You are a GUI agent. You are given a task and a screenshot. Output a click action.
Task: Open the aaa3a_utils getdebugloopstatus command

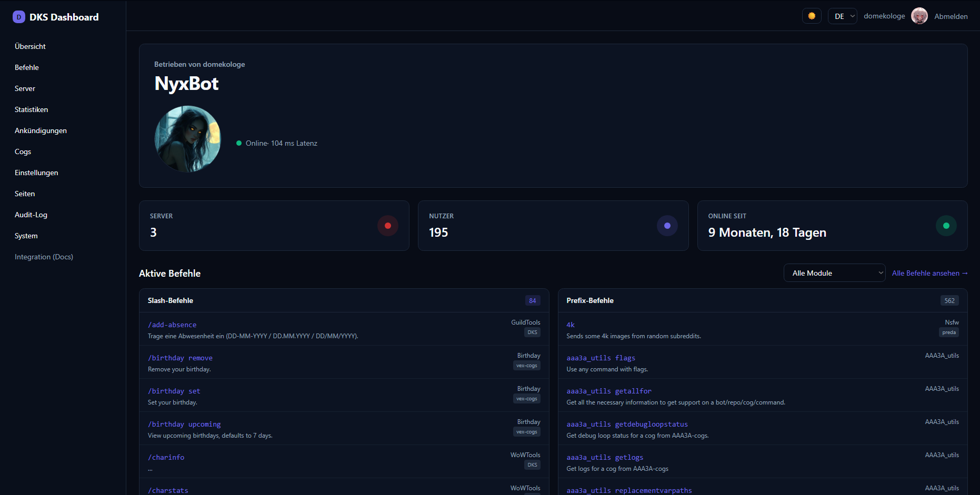tap(627, 424)
